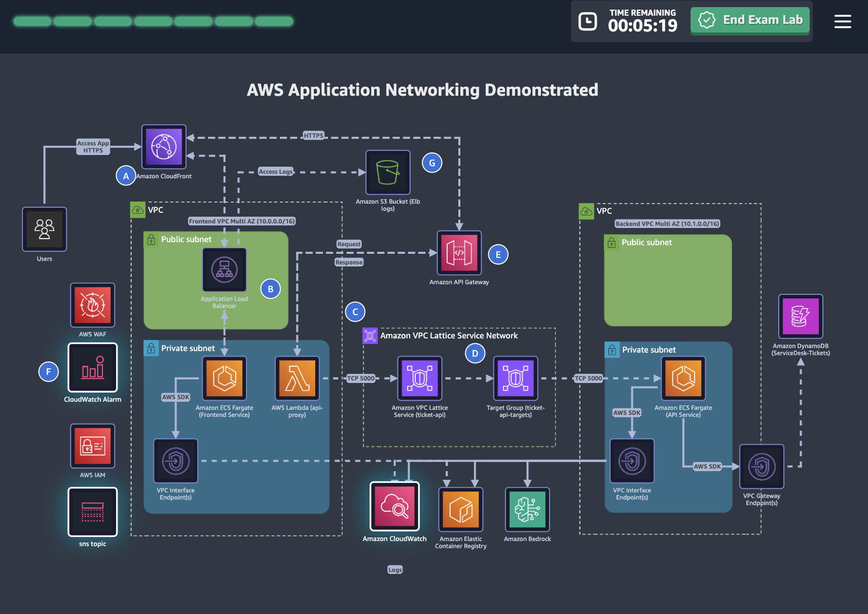The width and height of the screenshot is (868, 614).
Task: Click the AWS IAM icon
Action: coord(93,446)
